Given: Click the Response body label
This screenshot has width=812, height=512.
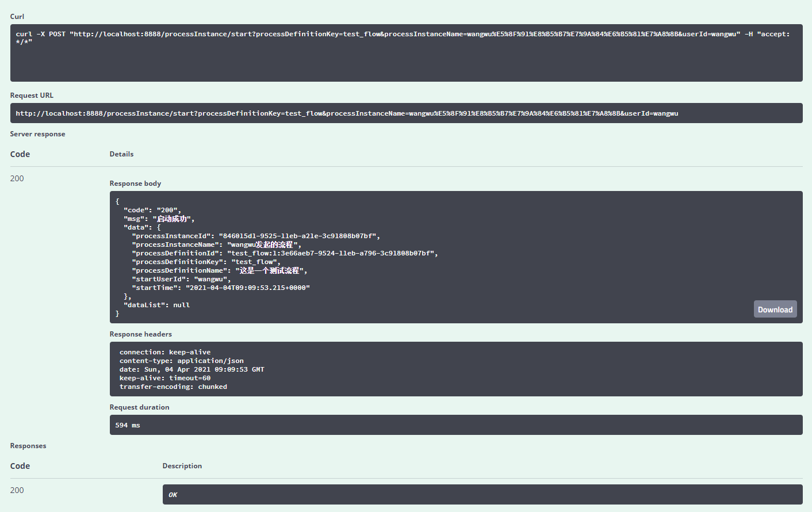Looking at the screenshot, I should [135, 184].
